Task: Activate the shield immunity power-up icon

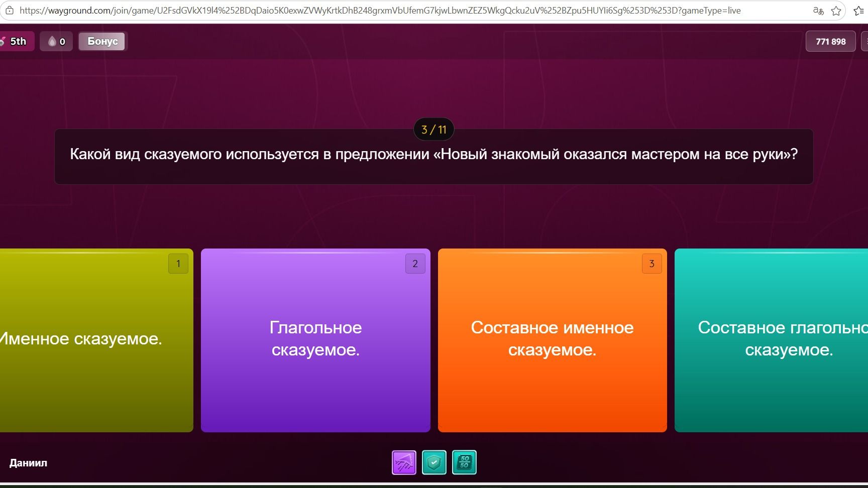Action: tap(434, 462)
